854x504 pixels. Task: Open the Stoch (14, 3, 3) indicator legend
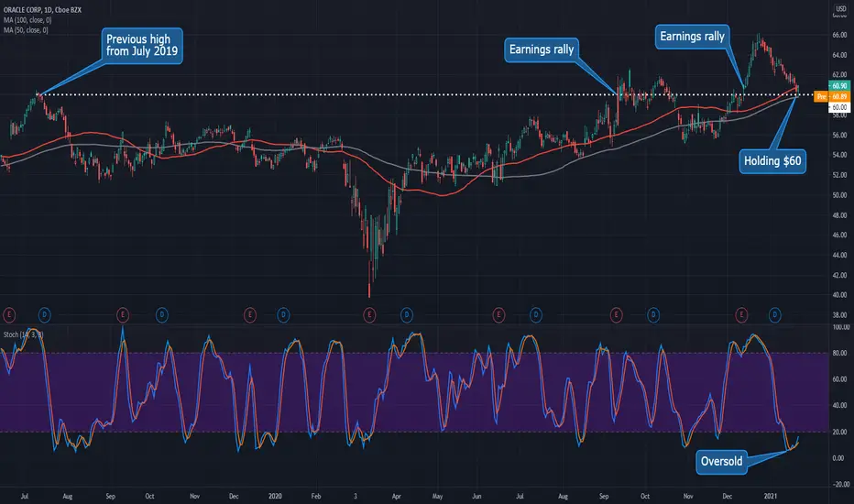pos(24,334)
